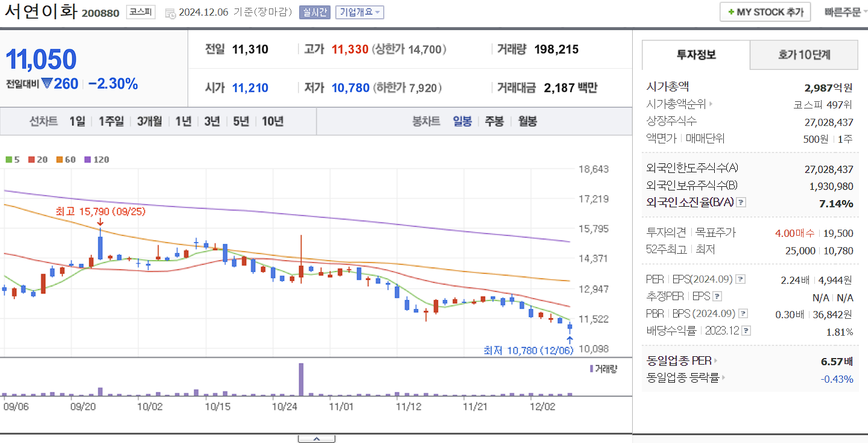Click the 거래대금 value 2,187 백만
Image resolution: width=868 pixels, height=443 pixels.
coord(571,88)
